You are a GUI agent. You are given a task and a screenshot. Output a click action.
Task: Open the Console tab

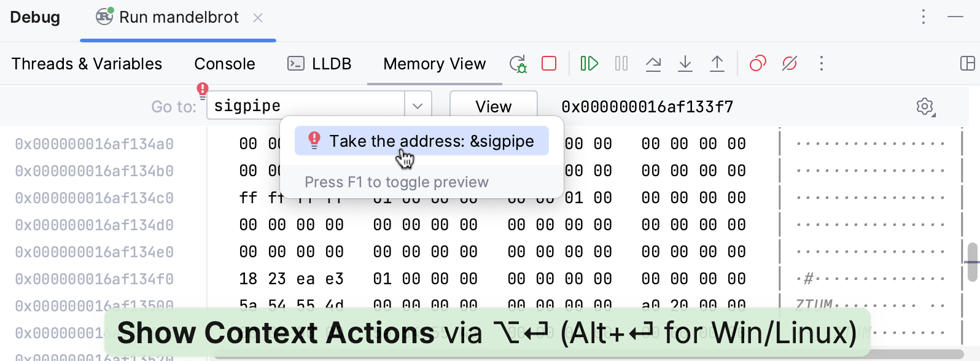click(225, 64)
